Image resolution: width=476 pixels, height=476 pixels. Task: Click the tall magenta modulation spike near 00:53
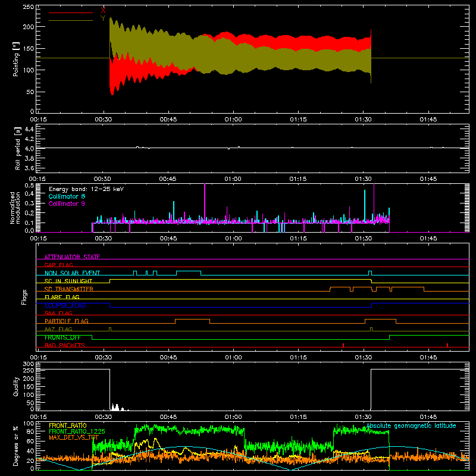205,203
